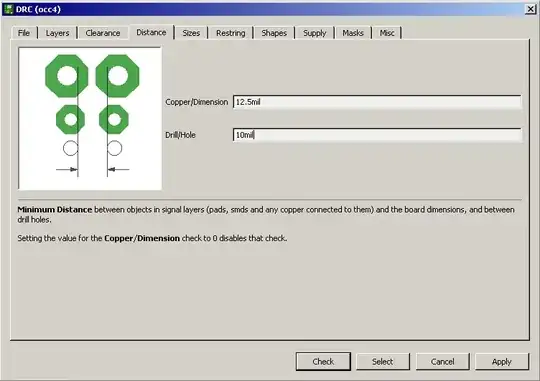This screenshot has width=540, height=381.
Task: Switch to the File tab
Action: [x=24, y=33]
